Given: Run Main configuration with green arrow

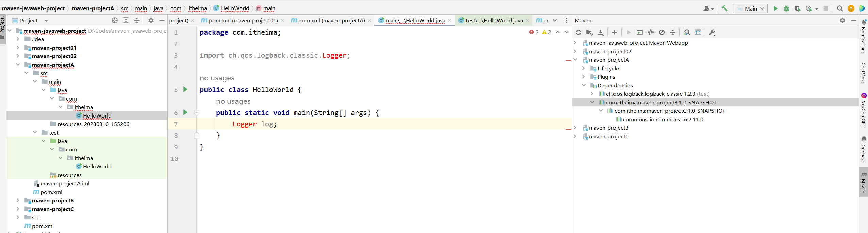Looking at the screenshot, I should coord(775,8).
